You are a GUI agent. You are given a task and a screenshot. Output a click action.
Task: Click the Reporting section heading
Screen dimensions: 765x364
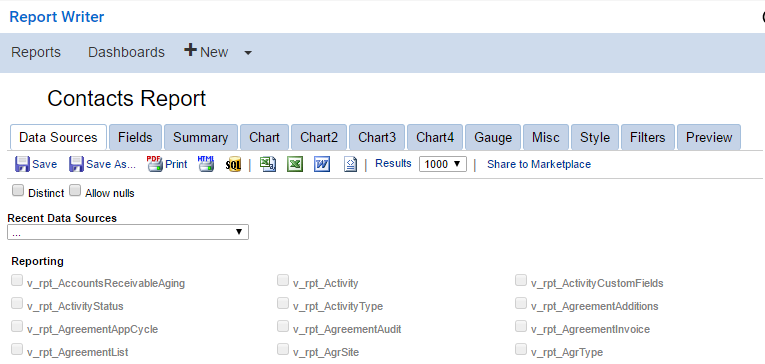click(38, 261)
